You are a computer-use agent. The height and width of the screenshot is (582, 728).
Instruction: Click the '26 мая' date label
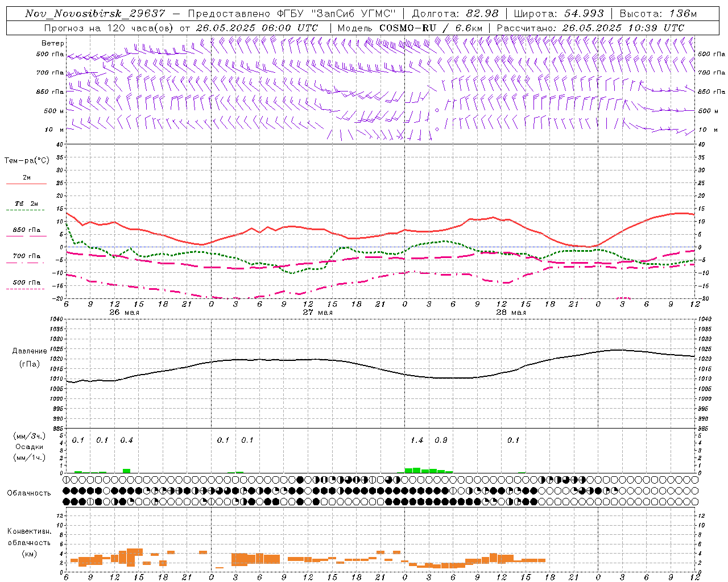click(124, 313)
